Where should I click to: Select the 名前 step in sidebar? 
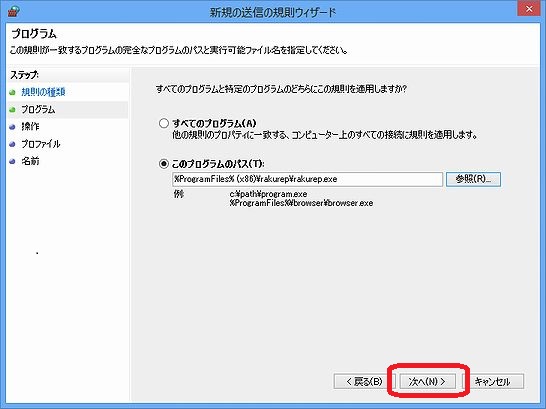pos(30,161)
